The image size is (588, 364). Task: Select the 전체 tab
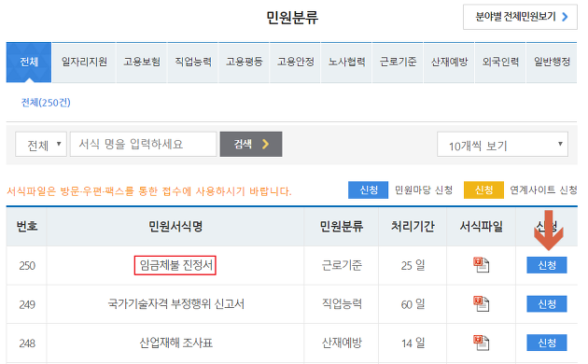(29, 63)
